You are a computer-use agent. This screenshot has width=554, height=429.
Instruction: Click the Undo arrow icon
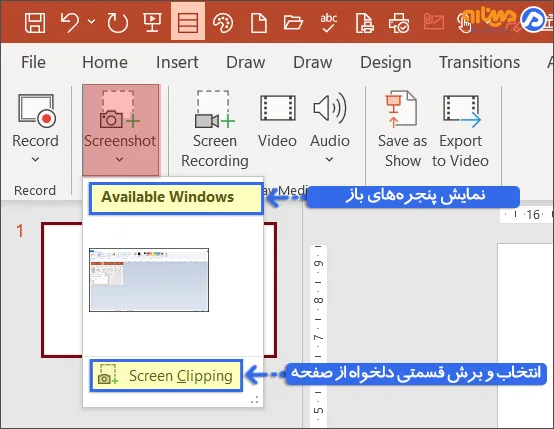[x=70, y=23]
